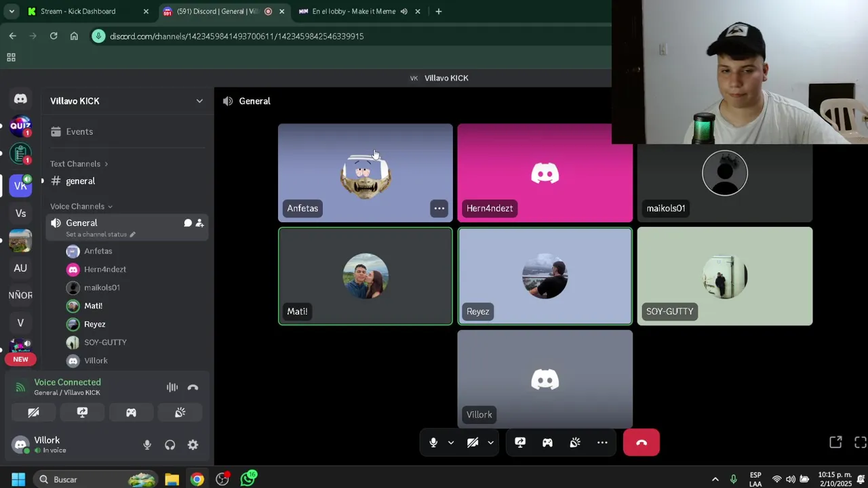Switch to Make it Meme lobby tab

click(x=359, y=12)
